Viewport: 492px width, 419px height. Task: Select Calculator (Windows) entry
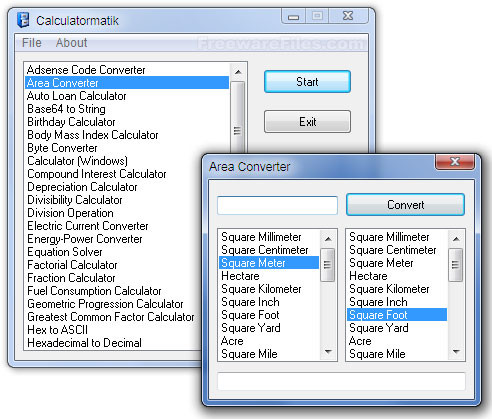pos(113,161)
